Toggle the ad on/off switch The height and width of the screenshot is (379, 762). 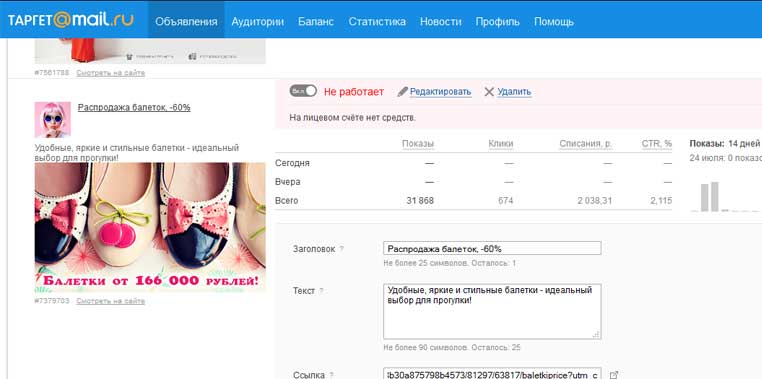pyautogui.click(x=303, y=91)
